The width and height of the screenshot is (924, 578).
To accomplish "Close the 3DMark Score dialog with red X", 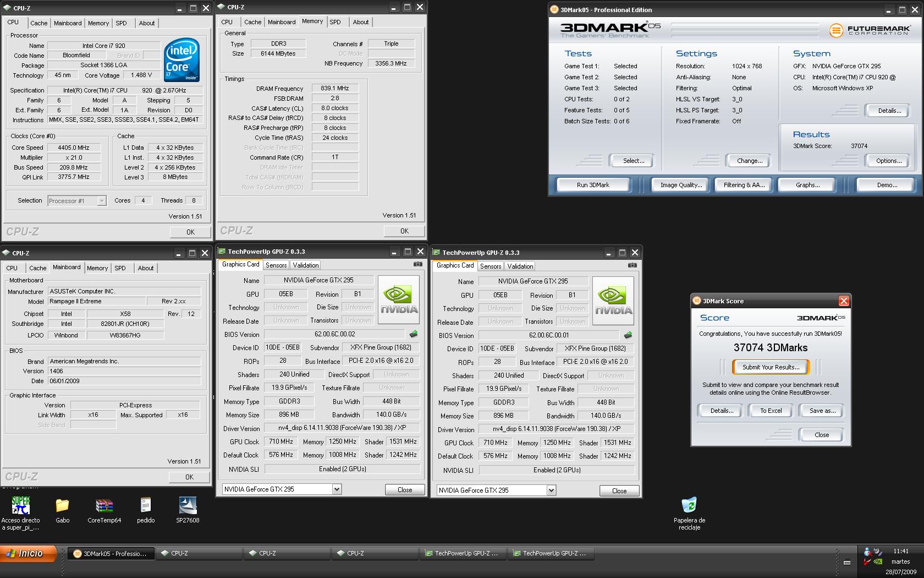I will [844, 301].
